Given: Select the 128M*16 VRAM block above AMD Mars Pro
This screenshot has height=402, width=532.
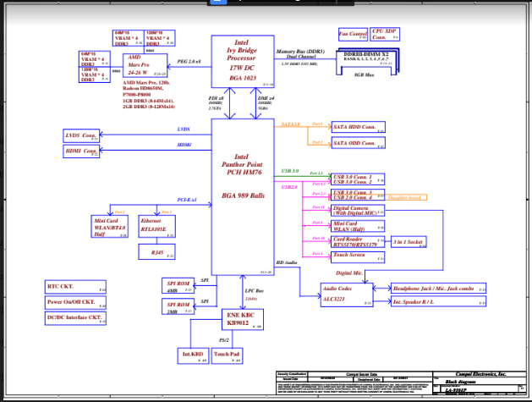Looking at the screenshot, I should coord(160,38).
